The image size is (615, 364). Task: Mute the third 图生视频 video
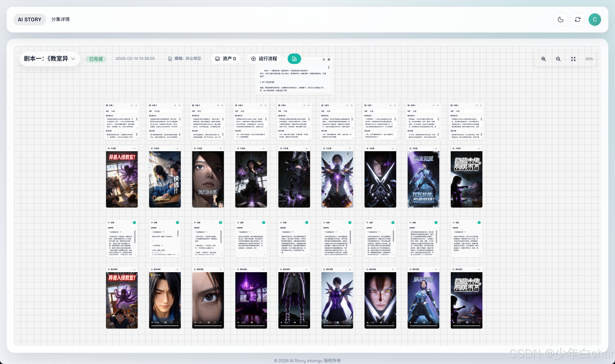coord(208,323)
